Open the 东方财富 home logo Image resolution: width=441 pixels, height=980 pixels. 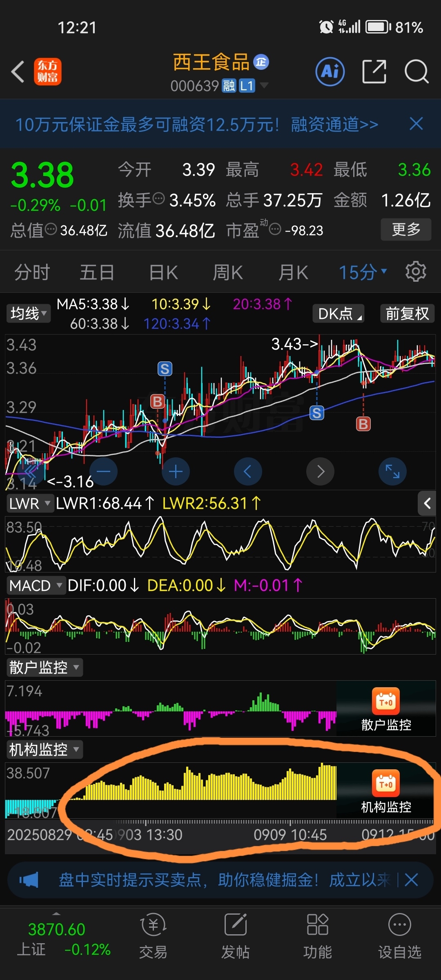point(48,71)
